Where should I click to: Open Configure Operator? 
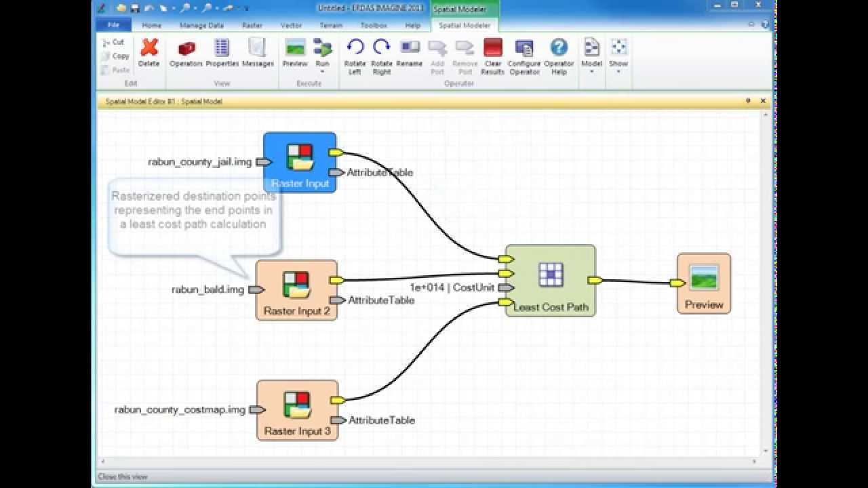[x=524, y=56]
